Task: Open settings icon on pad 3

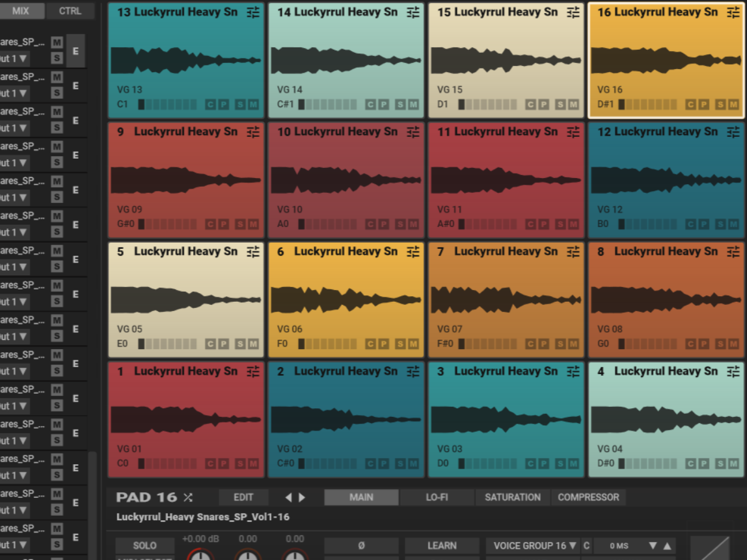Action: [x=573, y=371]
